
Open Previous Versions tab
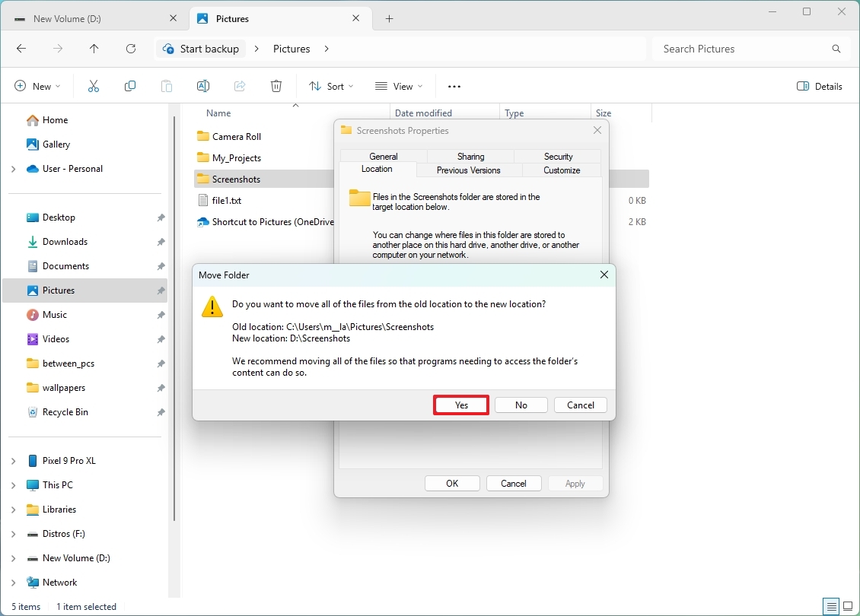(x=468, y=170)
